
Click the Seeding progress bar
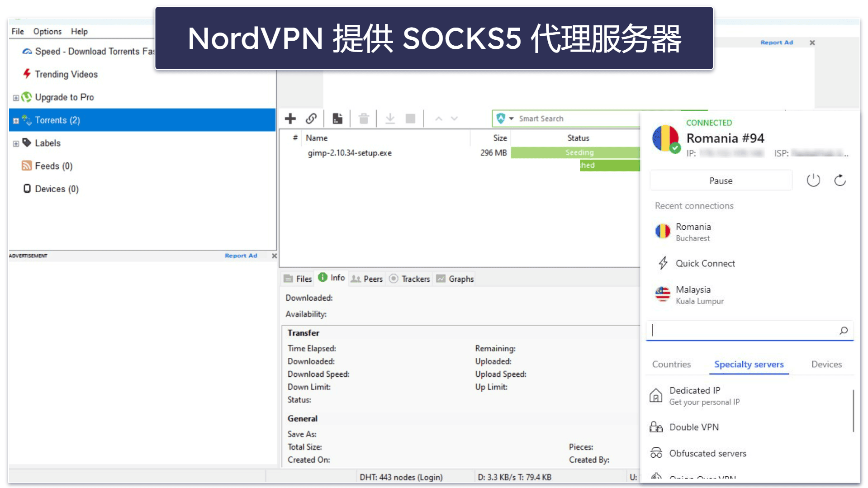coord(575,152)
